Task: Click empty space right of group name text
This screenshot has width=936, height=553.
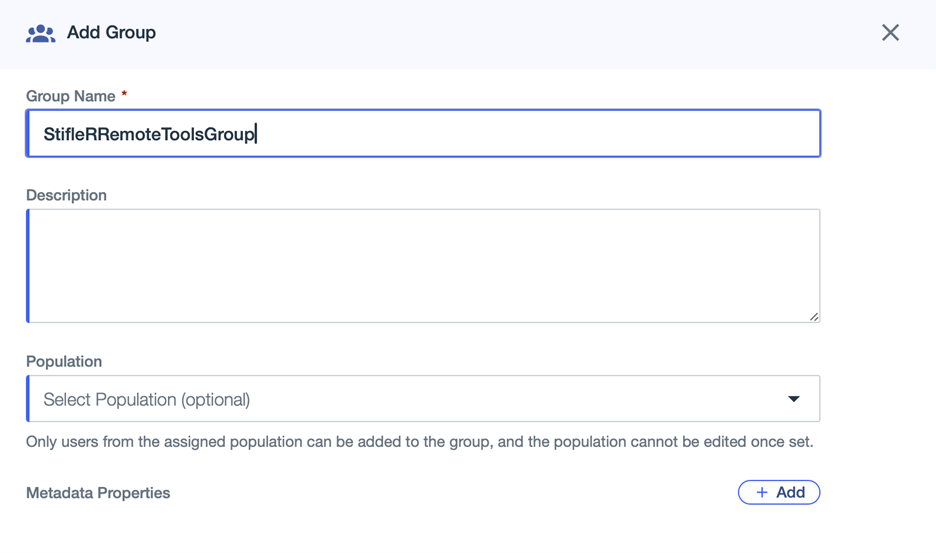Action: click(540, 134)
